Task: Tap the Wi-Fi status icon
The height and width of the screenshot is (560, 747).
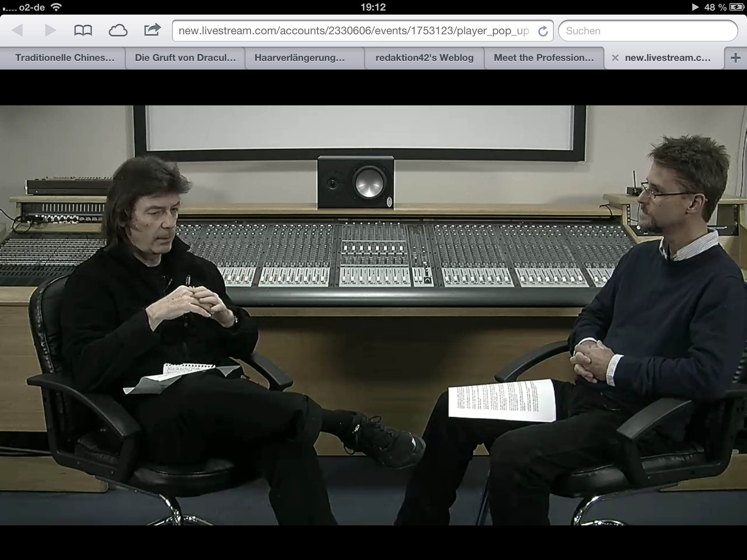Action: click(56, 7)
